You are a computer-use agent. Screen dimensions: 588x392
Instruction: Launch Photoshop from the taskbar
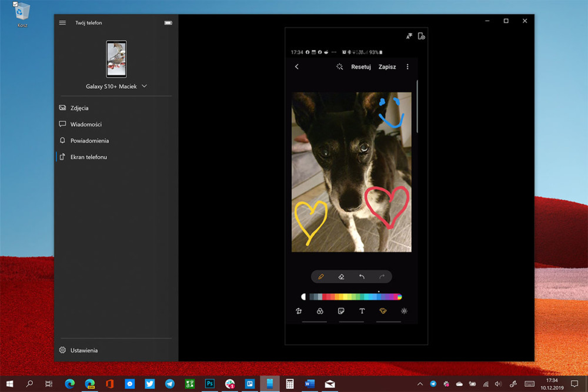click(x=210, y=384)
